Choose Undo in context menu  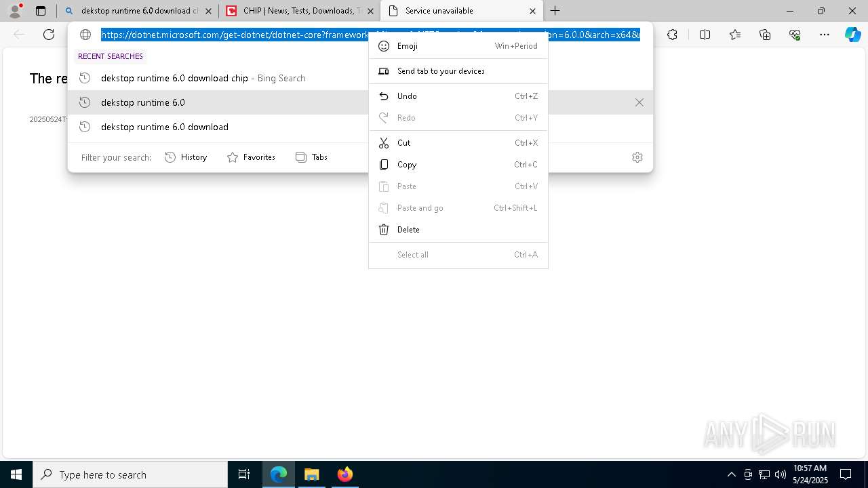pos(458,96)
